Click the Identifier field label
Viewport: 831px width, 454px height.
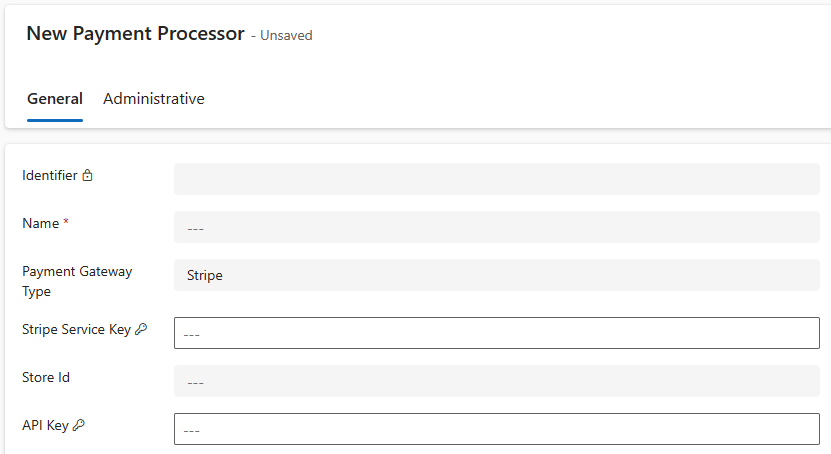[x=49, y=175]
